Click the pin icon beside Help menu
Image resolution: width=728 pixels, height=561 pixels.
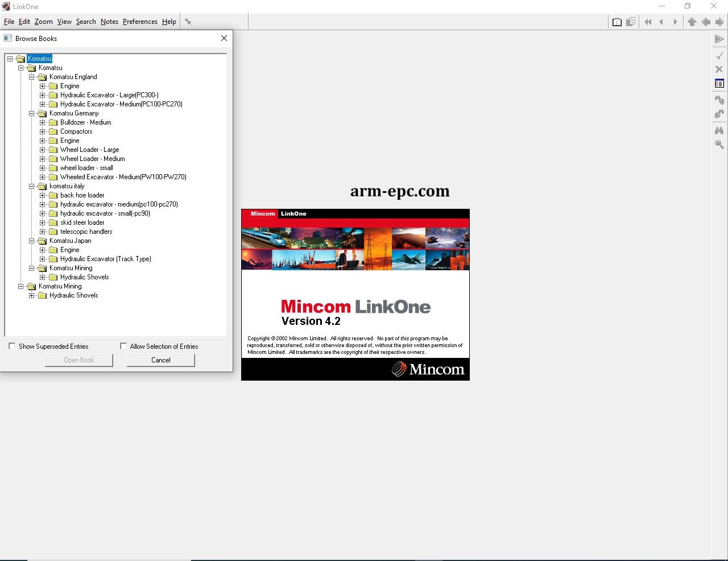188,22
